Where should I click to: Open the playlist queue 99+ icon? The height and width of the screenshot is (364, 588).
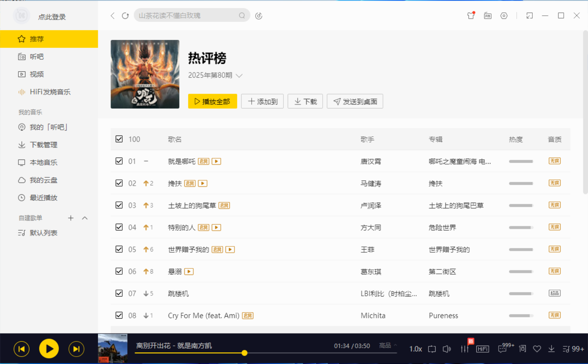(573, 349)
